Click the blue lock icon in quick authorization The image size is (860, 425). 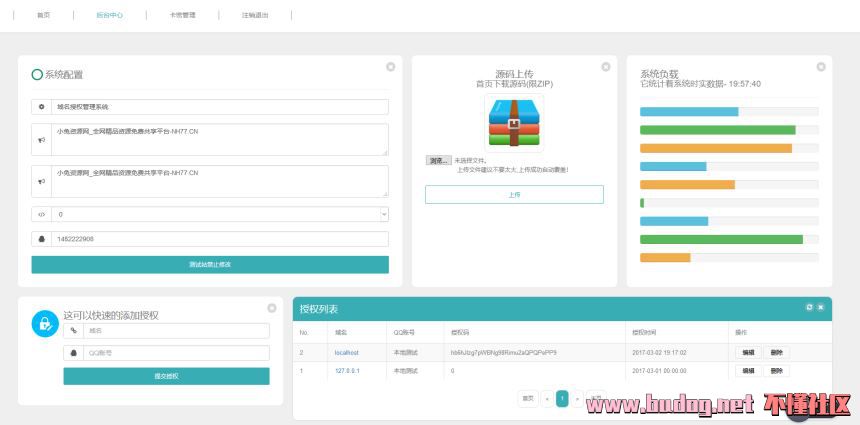click(x=45, y=324)
